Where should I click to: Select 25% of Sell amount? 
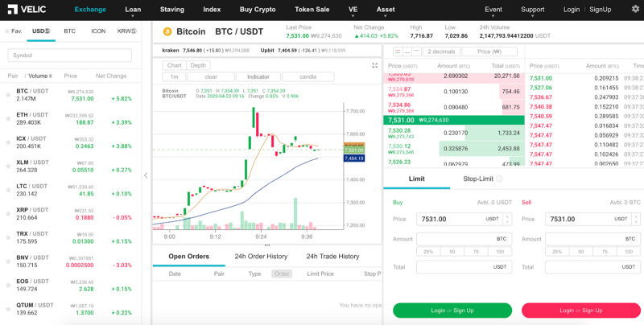point(557,252)
